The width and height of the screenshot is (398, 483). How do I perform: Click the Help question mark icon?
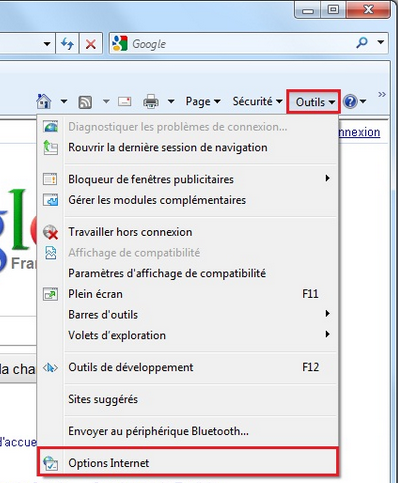tap(350, 101)
